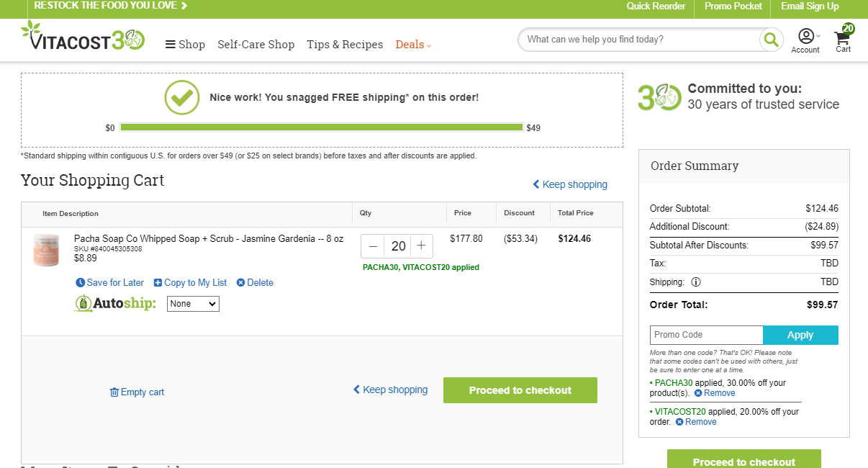Open Quick Reorder
This screenshot has width=868, height=468.
tap(656, 6)
